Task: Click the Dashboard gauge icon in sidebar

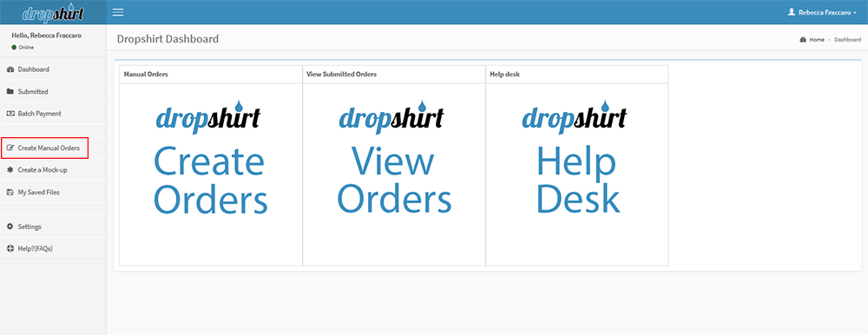Action: 10,69
